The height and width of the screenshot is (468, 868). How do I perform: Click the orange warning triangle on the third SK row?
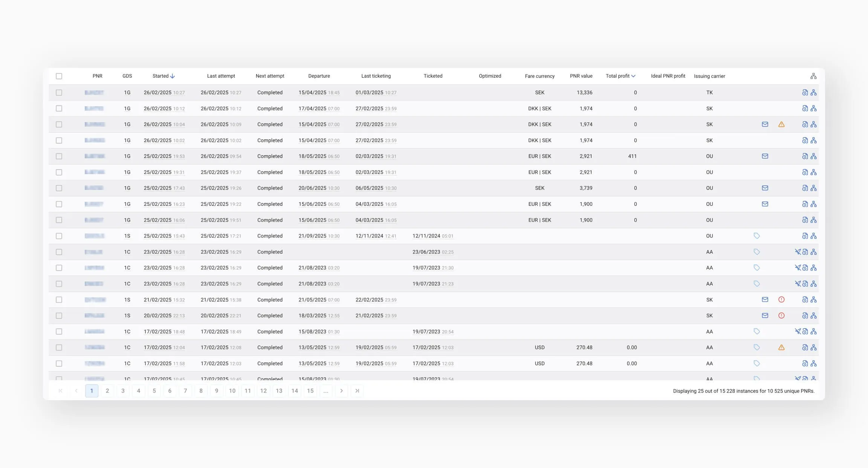[781, 124]
